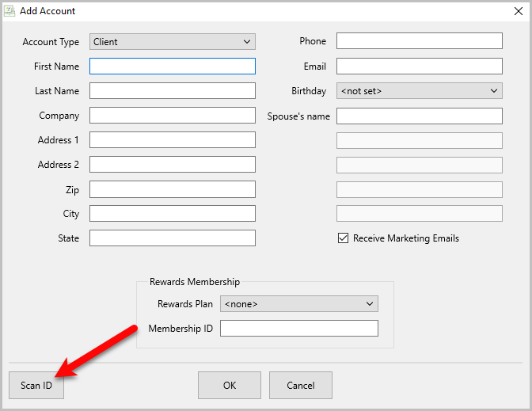Click the Add Account window icon
This screenshot has height=411, width=532.
(x=9, y=11)
